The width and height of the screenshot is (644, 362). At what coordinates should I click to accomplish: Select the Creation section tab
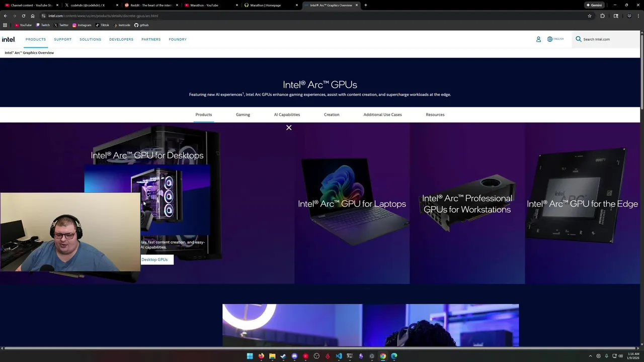coord(332,115)
